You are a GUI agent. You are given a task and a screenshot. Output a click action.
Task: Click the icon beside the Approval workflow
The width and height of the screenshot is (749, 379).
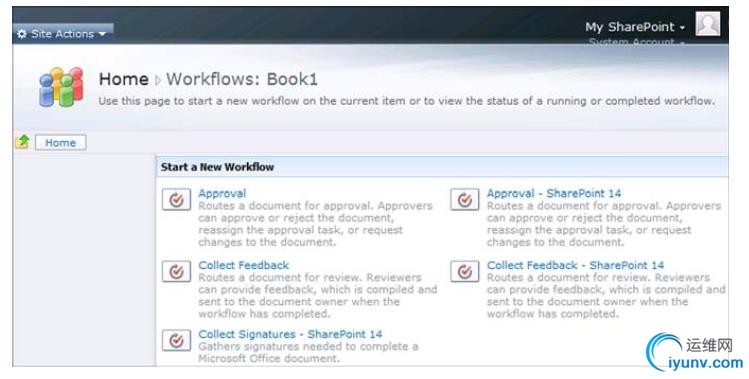point(176,200)
